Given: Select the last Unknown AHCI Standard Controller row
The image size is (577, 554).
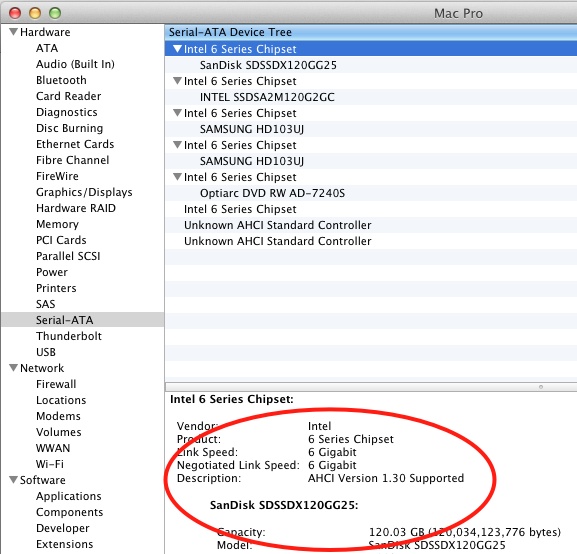Looking at the screenshot, I should (x=371, y=241).
